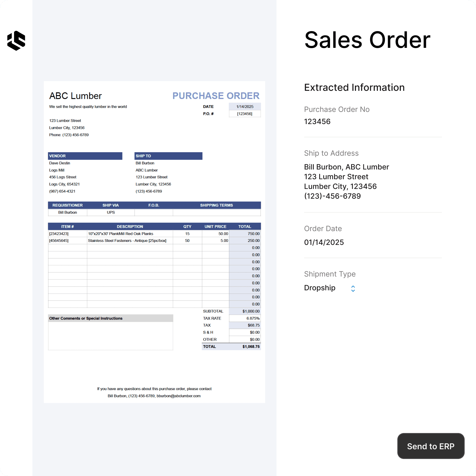Viewport: 476px width, 476px height.
Task: Click the P.O. # field on the document
Action: (244, 114)
